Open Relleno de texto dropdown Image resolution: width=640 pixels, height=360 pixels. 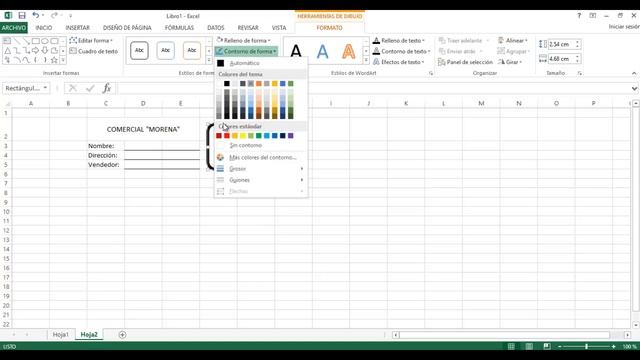coord(399,40)
